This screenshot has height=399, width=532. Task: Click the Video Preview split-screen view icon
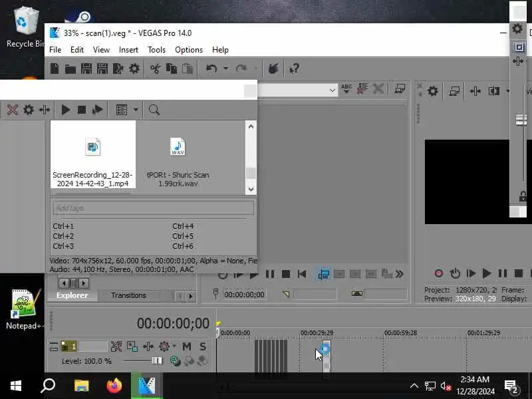pos(493,91)
